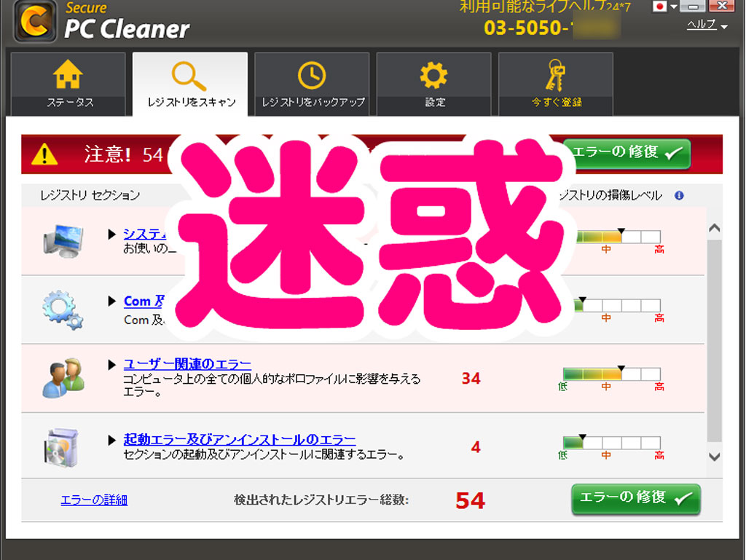Viewport: 746px width, 560px height.
Task: Click the blue info icon beside damage level
Action: (x=679, y=195)
